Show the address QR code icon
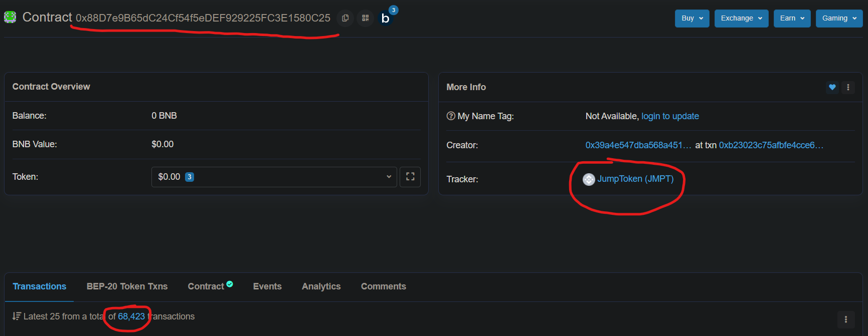The height and width of the screenshot is (336, 868). [366, 18]
